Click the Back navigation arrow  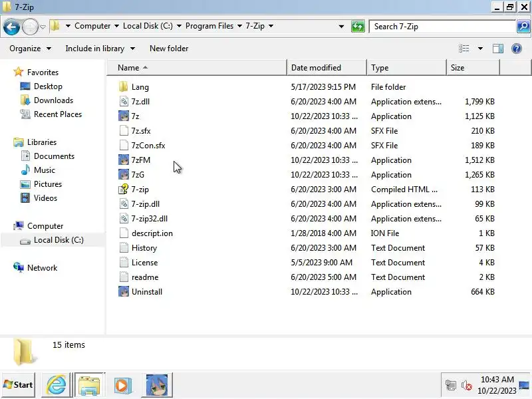11,27
